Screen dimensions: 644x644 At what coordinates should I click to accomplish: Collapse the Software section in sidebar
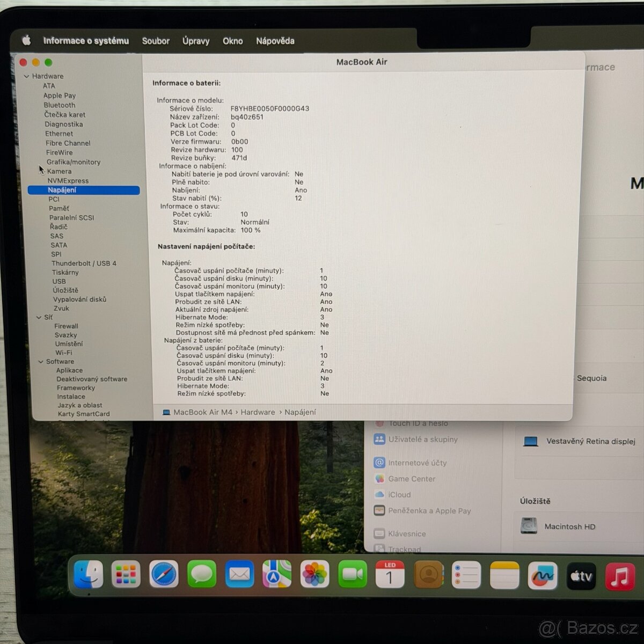[41, 362]
